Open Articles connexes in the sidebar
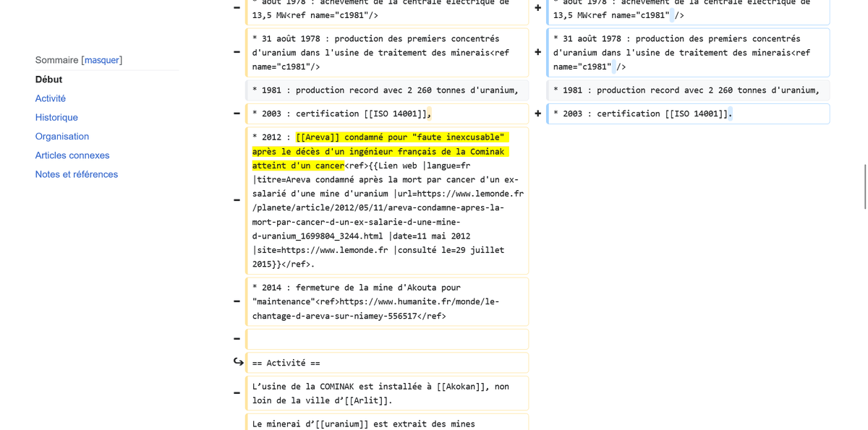868x430 pixels. (72, 155)
